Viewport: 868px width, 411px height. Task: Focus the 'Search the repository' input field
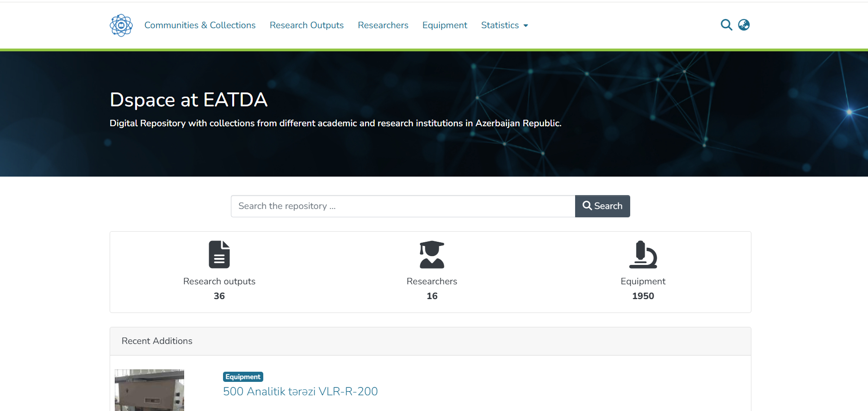tap(403, 206)
